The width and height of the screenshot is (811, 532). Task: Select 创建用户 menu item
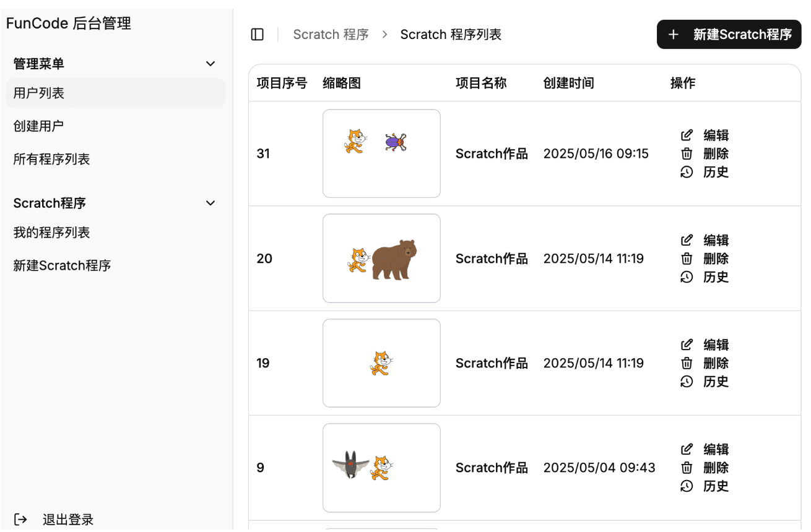(38, 126)
